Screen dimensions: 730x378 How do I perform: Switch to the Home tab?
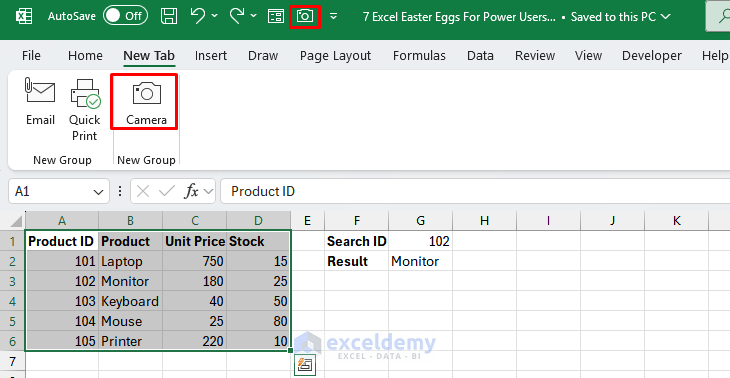point(85,56)
